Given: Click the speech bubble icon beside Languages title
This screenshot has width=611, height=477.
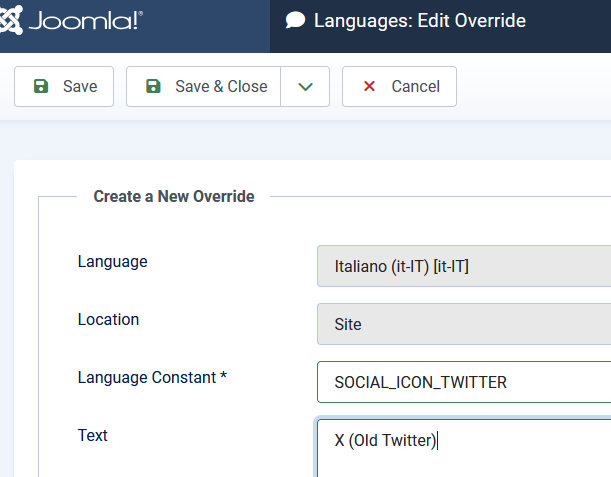Looking at the screenshot, I should tap(295, 21).
